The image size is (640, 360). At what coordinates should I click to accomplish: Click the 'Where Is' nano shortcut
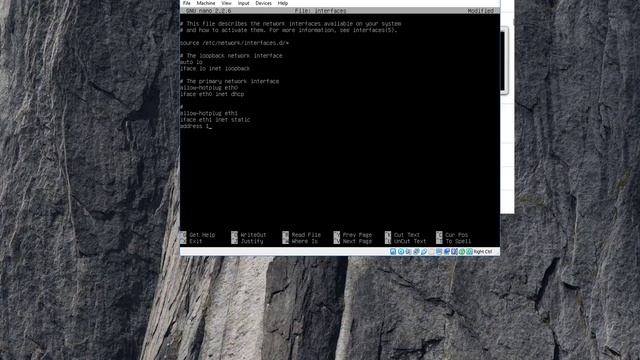tap(300, 241)
